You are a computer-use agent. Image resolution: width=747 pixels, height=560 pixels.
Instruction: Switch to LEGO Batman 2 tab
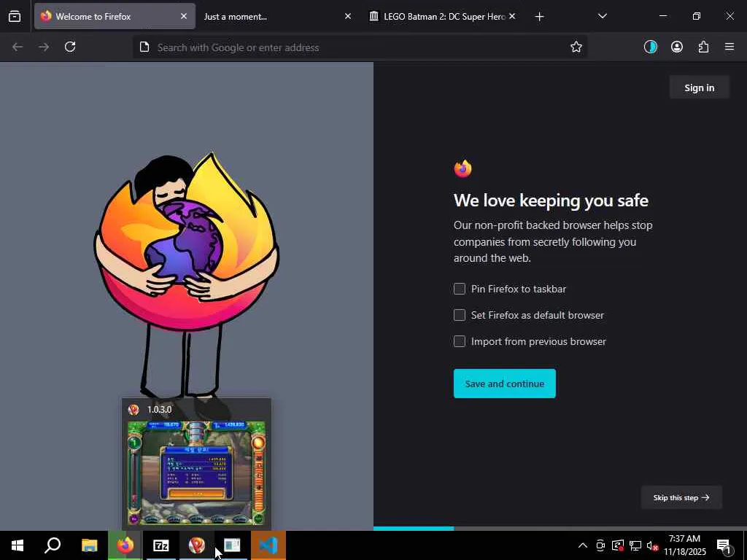pos(443,16)
